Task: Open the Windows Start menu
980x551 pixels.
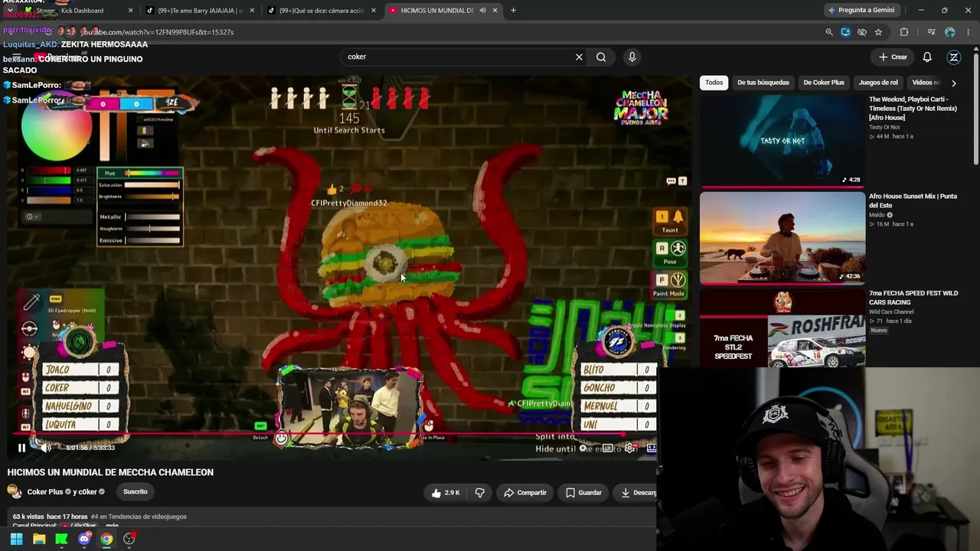Action: click(x=16, y=539)
